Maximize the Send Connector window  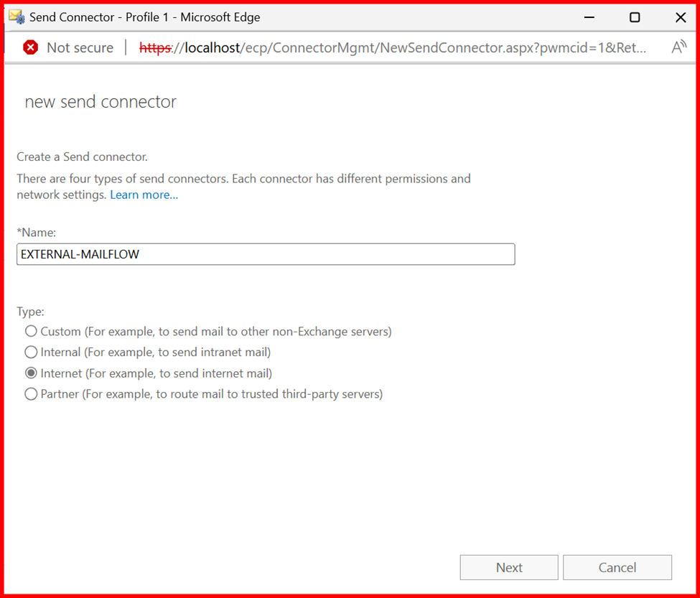pyautogui.click(x=635, y=17)
